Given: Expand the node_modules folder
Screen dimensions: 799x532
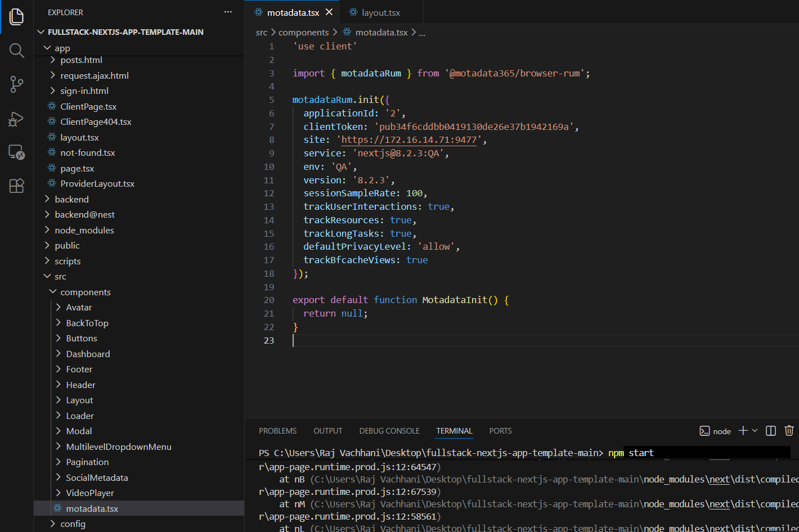Looking at the screenshot, I should [x=139, y=230].
